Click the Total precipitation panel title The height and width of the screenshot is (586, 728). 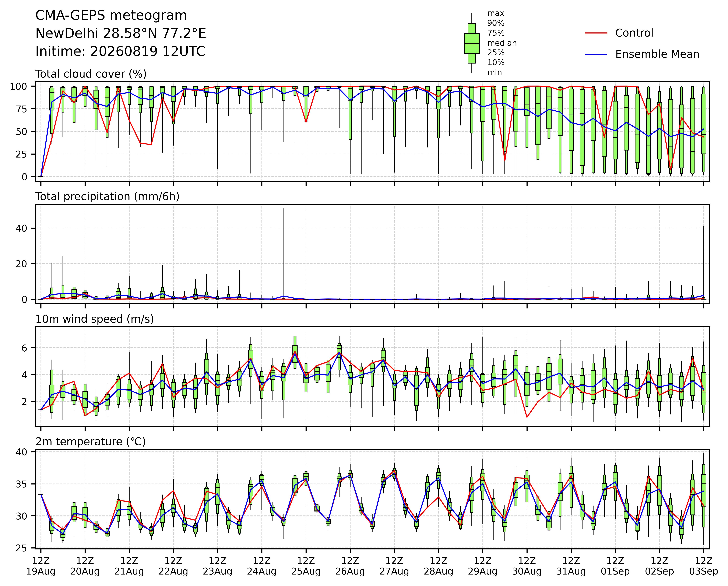[x=107, y=197]
